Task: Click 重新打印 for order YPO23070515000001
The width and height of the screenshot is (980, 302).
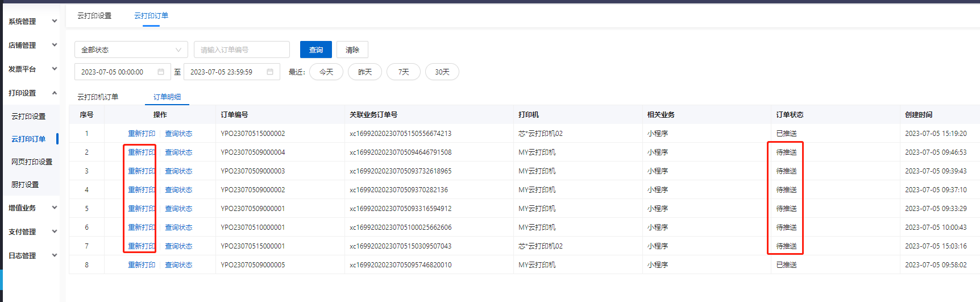Action: pos(142,246)
